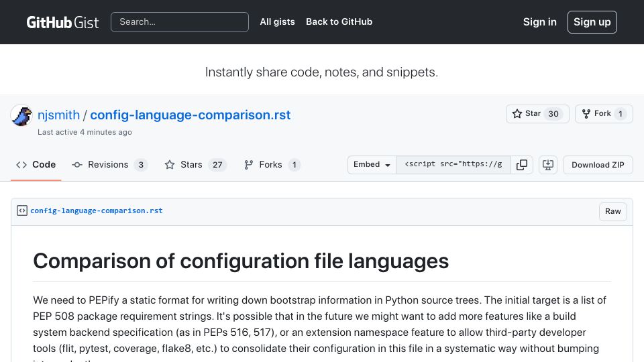
Task: View the fork count of 1
Action: 620,114
